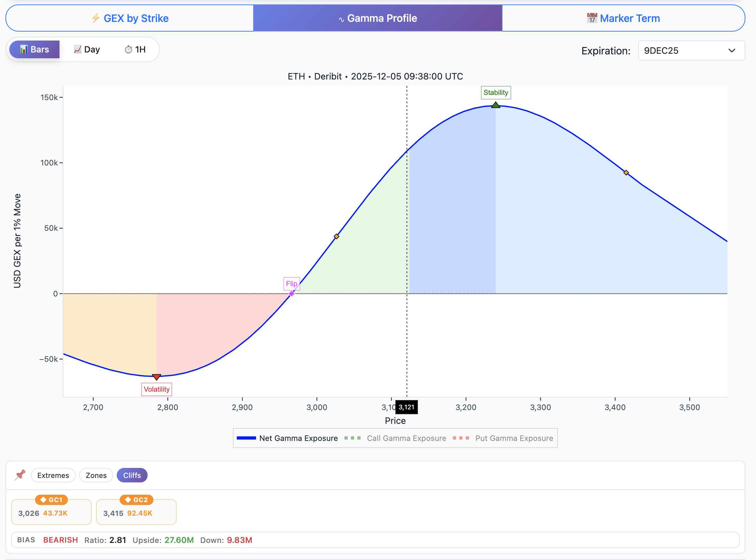Image resolution: width=756 pixels, height=560 pixels.
Task: Select the bar chart icon in Bars button
Action: click(24, 49)
